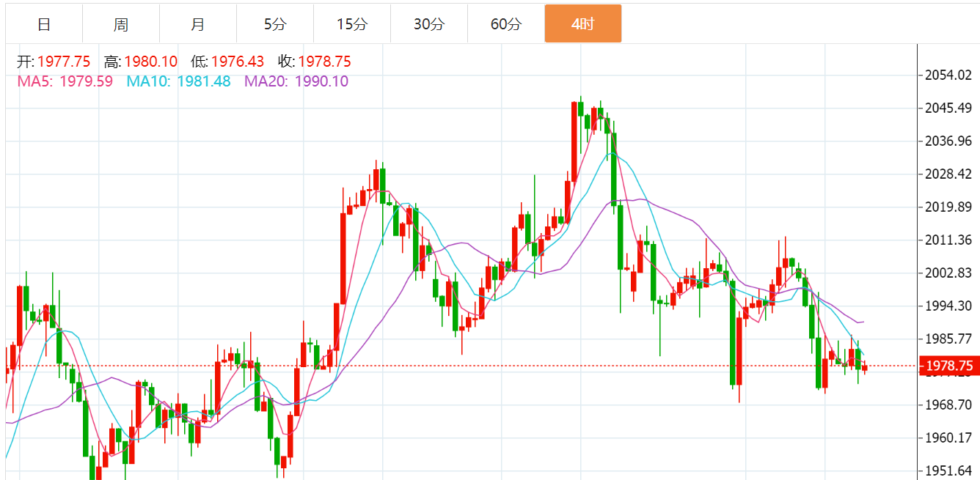Click the 2002.83 price level label

pyautogui.click(x=949, y=273)
